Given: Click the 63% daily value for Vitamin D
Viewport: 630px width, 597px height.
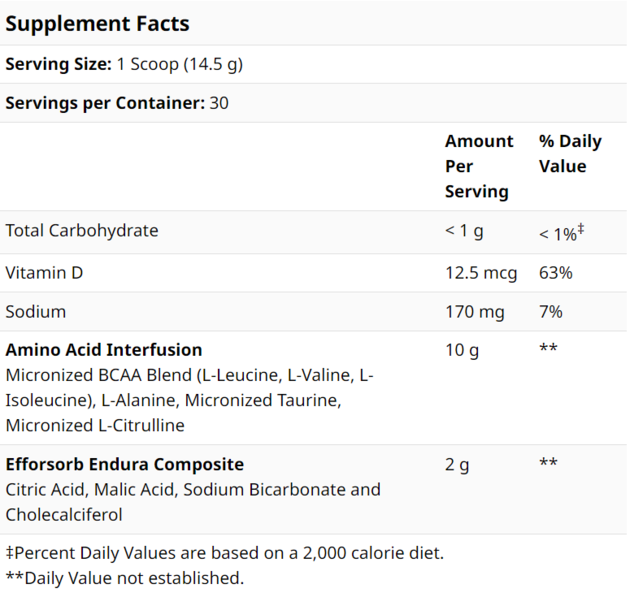Looking at the screenshot, I should click(556, 273).
